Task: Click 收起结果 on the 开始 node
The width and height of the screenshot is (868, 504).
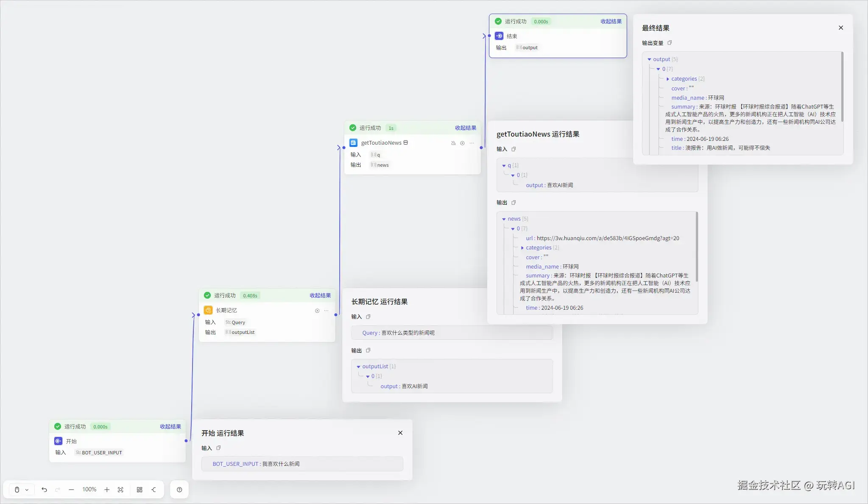Action: pyautogui.click(x=170, y=426)
